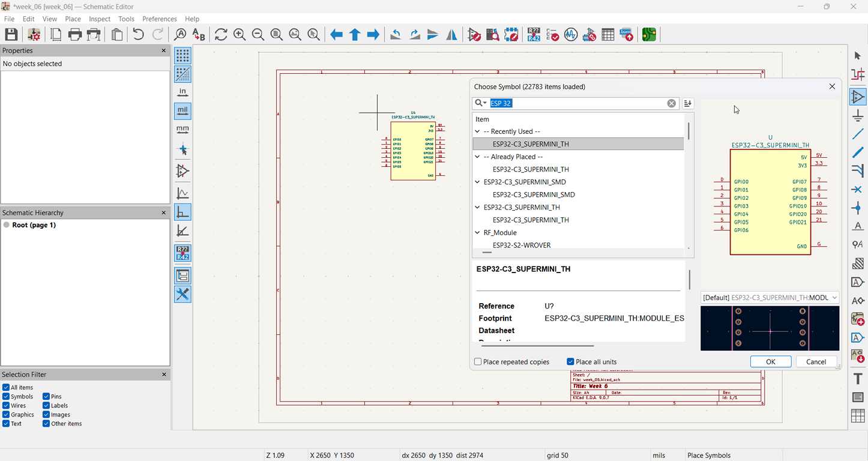Open the default footprint dropdown
This screenshot has width=868, height=461.
tap(770, 298)
